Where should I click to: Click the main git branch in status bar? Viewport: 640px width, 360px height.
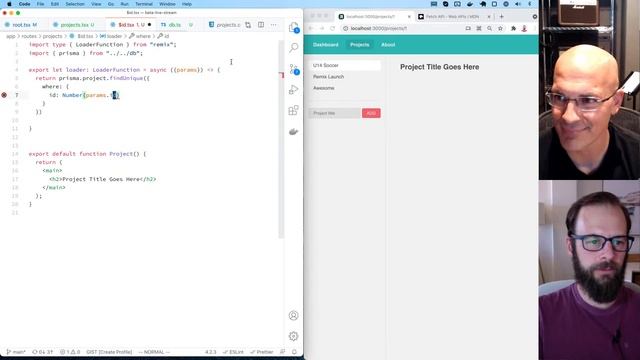coord(16,352)
